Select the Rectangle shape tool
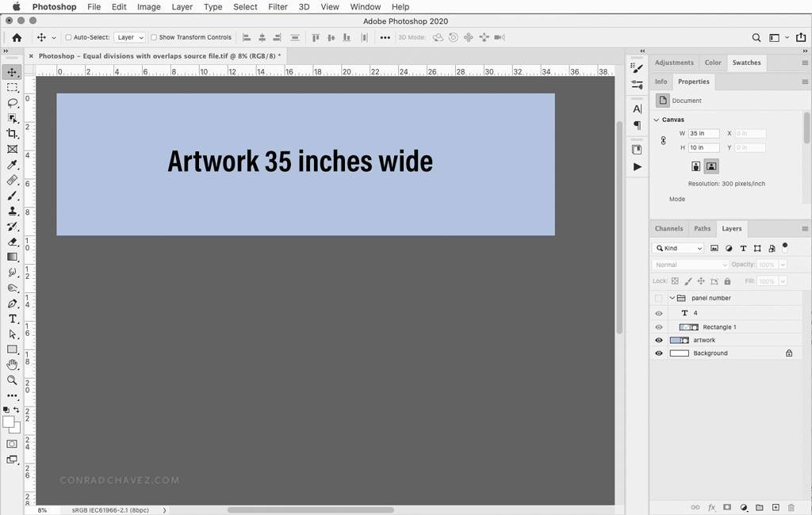This screenshot has width=812, height=515. pos(13,349)
